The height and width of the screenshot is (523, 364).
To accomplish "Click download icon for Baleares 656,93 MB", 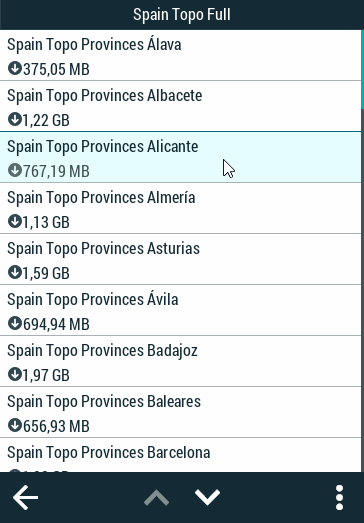I will click(x=15, y=426).
